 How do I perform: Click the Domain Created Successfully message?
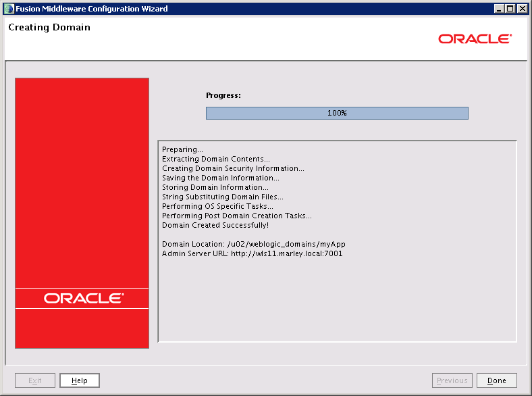(x=215, y=225)
